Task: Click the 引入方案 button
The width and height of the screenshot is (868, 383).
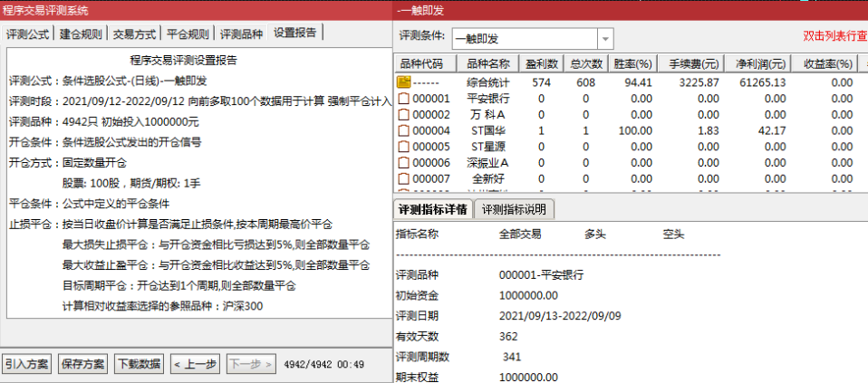Action: tap(26, 364)
